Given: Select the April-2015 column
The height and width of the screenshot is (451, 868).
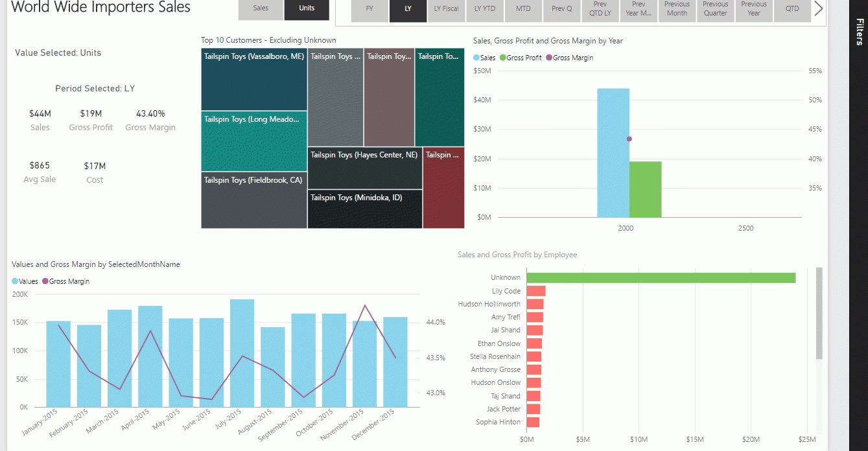Looking at the screenshot, I should click(x=150, y=356).
